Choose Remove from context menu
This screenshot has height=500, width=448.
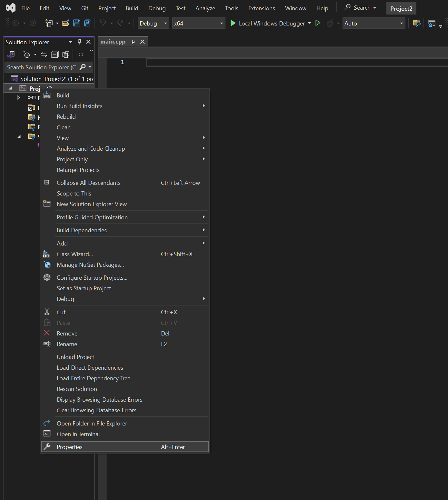coord(124,333)
